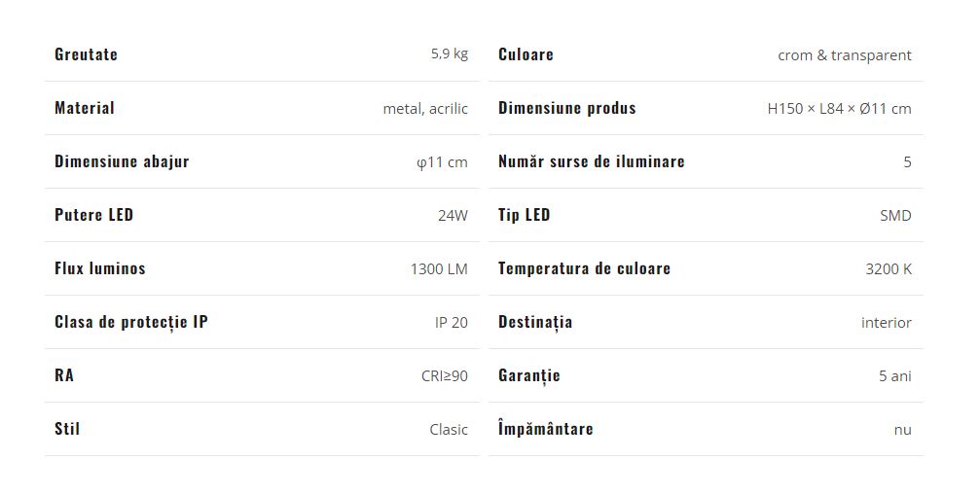980x495 pixels.
Task: Select the Stil row label
Action: coord(67,429)
